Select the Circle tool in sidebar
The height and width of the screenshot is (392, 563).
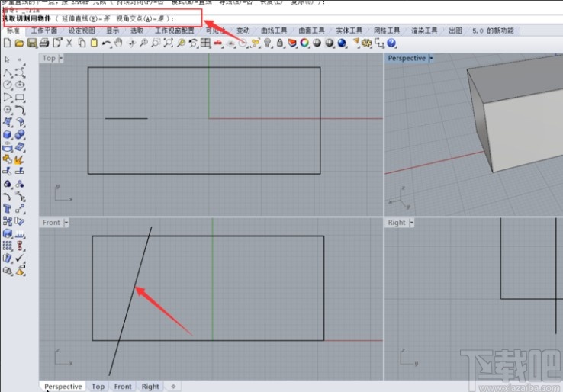pos(7,85)
